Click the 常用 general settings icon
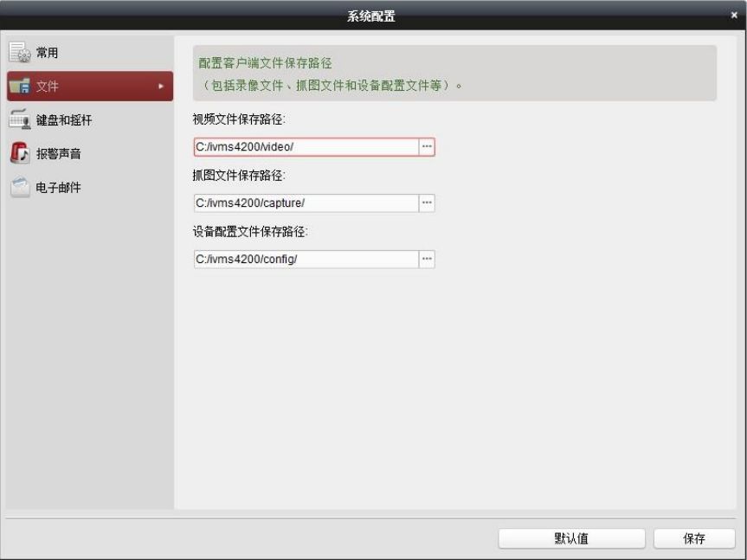Image resolution: width=747 pixels, height=560 pixels. pos(20,53)
